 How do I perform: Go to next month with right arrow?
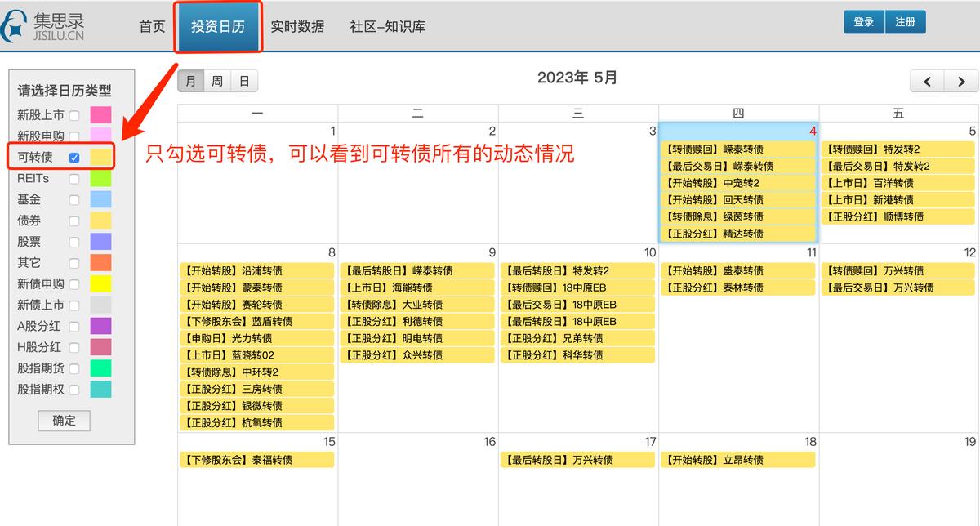click(961, 82)
